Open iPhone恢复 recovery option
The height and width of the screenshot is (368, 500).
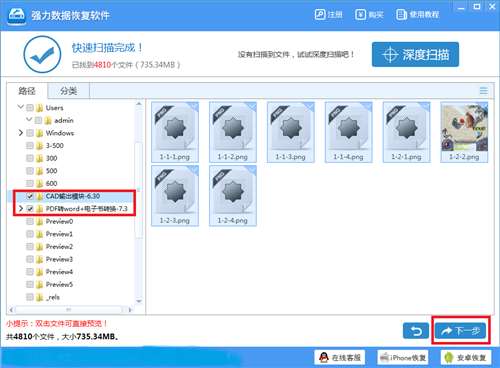403,358
